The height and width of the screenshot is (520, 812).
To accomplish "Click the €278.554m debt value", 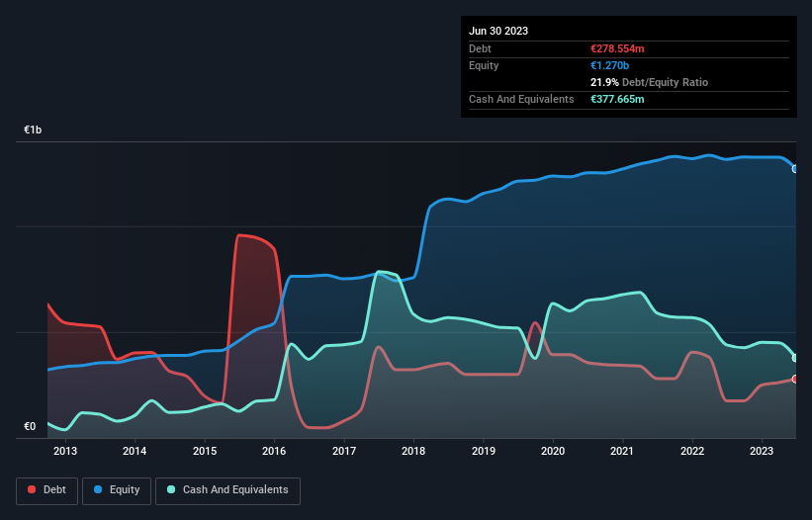I will pyautogui.click(x=617, y=48).
